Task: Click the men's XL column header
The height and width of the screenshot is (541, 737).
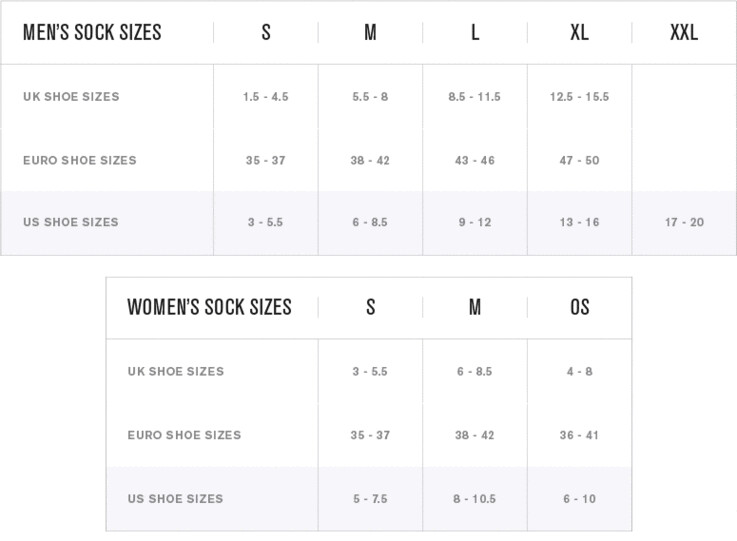Action: tap(579, 32)
